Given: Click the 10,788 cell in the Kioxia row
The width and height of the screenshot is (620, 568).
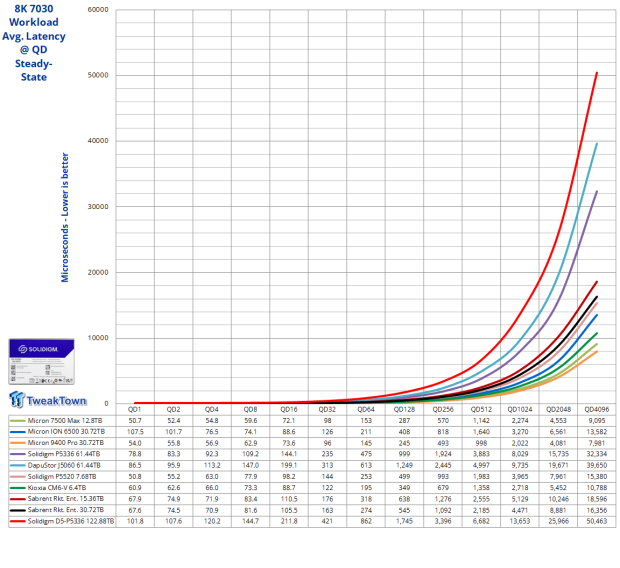Looking at the screenshot, I should (x=597, y=488).
